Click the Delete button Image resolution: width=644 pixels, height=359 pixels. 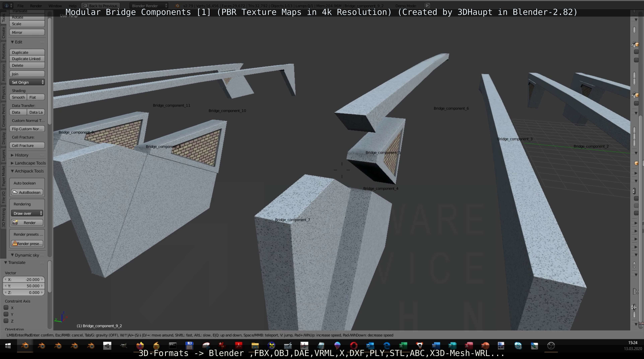pos(27,65)
